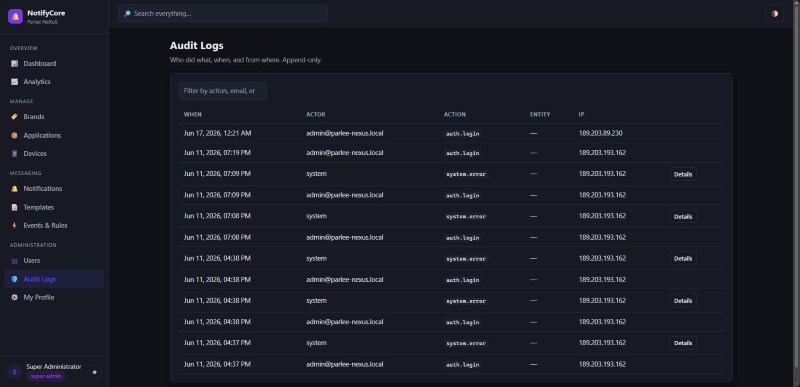The height and width of the screenshot is (387, 800).
Task: Click the super admin role badge
Action: click(46, 377)
